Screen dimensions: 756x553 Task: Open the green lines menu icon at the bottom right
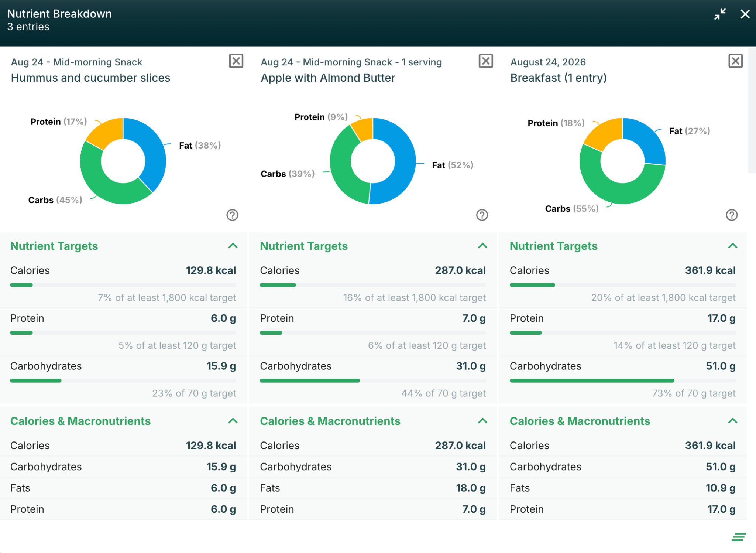(739, 537)
